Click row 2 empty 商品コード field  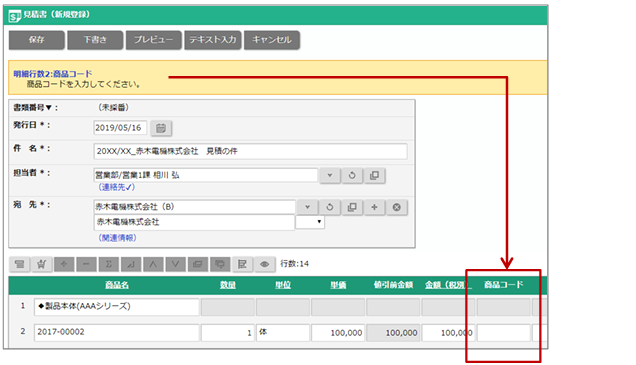pyautogui.click(x=503, y=333)
